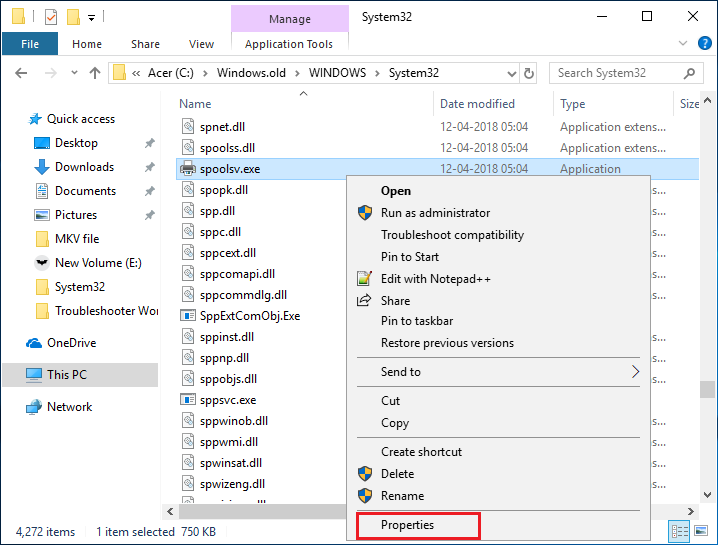
Task: Choose Run as administrator in context menu
Action: point(435,213)
